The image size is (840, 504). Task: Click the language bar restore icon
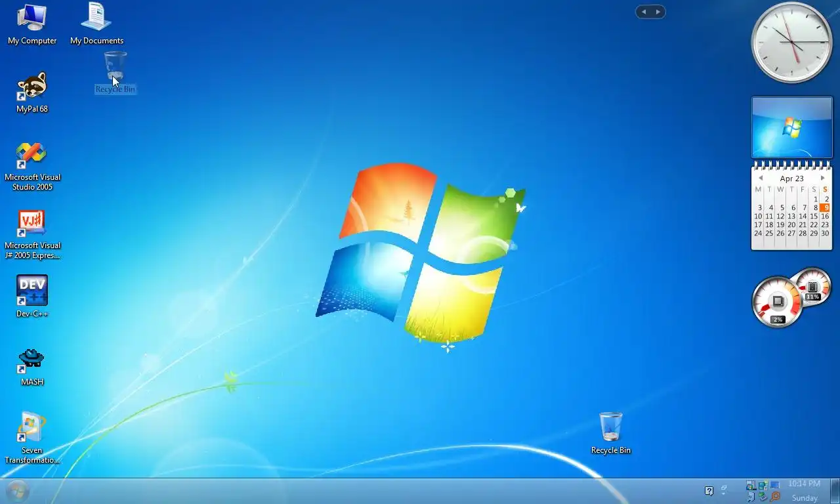(724, 488)
